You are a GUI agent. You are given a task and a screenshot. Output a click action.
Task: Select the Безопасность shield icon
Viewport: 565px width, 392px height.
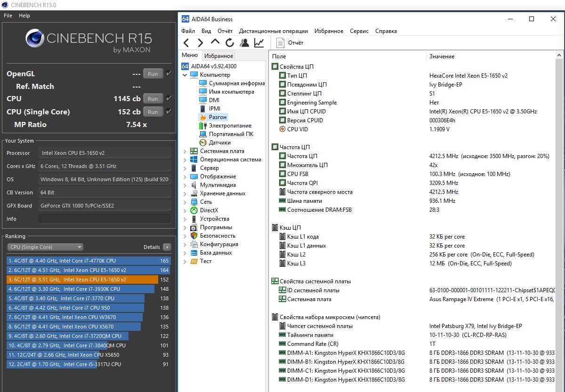point(194,236)
